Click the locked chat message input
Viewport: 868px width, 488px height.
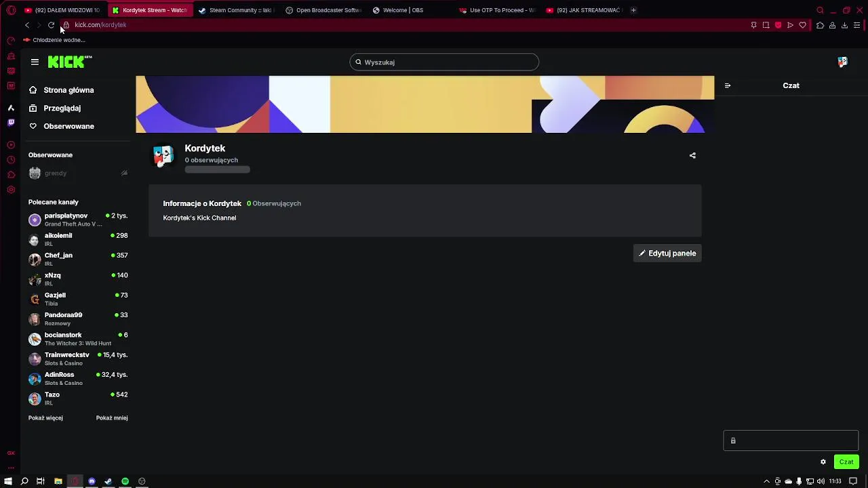791,441
